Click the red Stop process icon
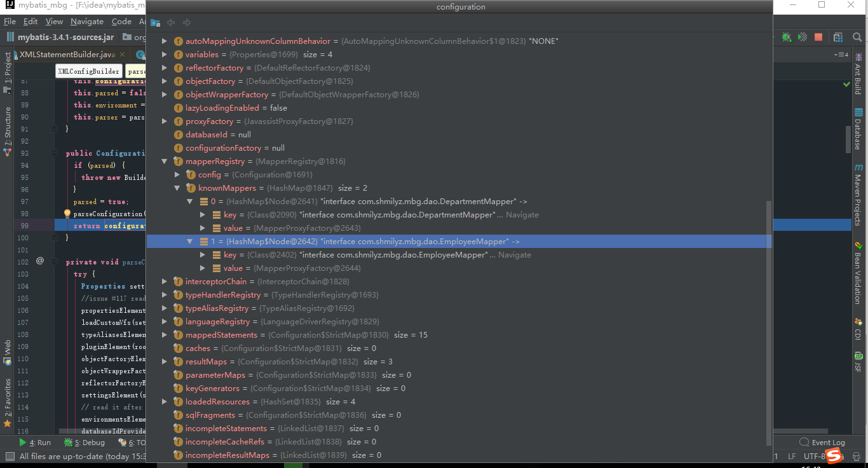This screenshot has height=468, width=868. tap(818, 36)
